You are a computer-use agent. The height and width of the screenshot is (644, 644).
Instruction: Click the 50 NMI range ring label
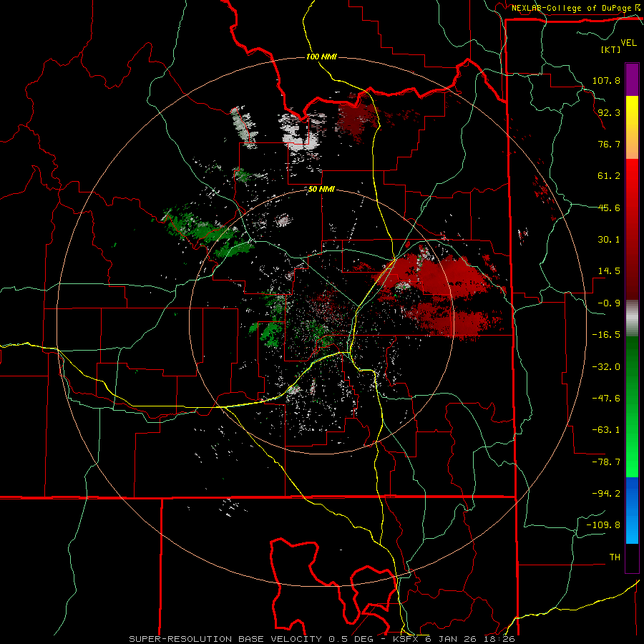[321, 190]
